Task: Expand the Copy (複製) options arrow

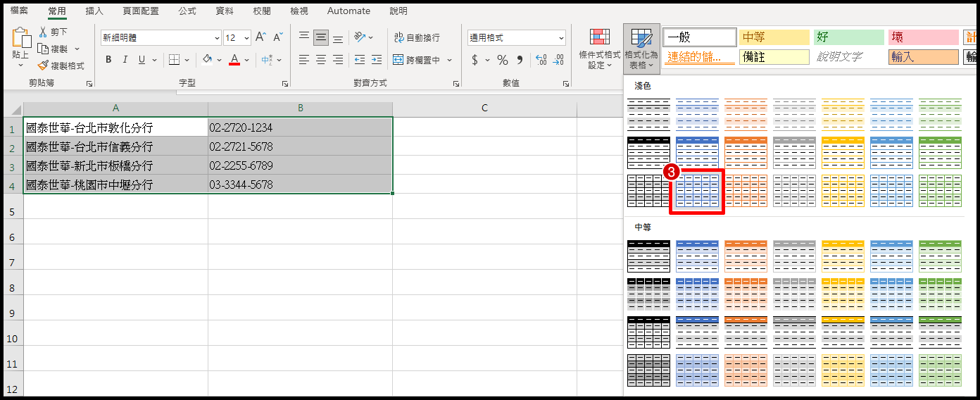Action: pyautogui.click(x=77, y=49)
